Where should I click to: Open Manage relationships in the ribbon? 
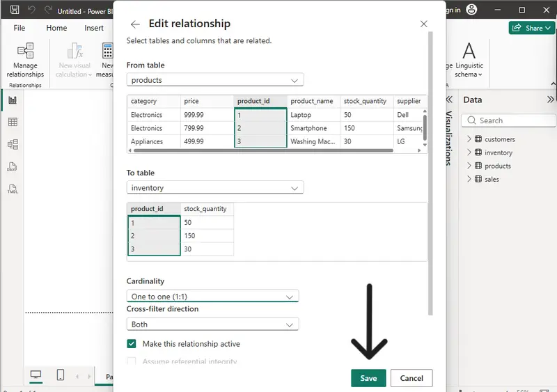click(x=25, y=60)
